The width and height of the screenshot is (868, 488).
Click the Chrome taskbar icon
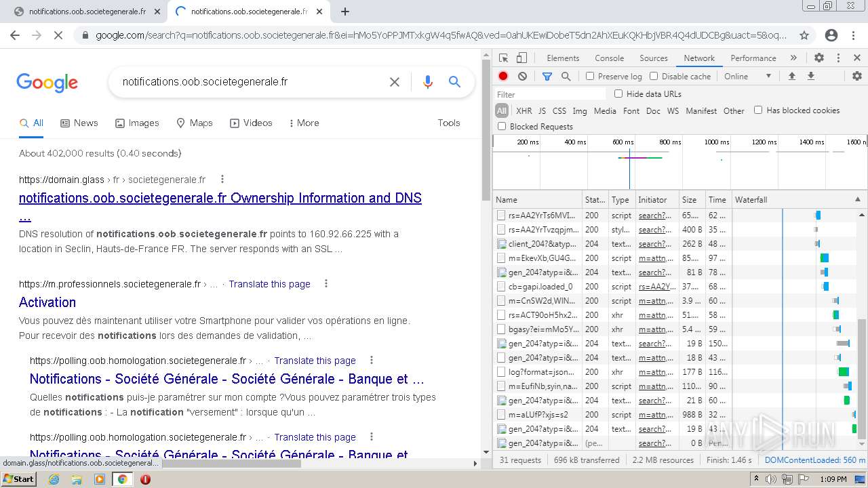click(122, 479)
